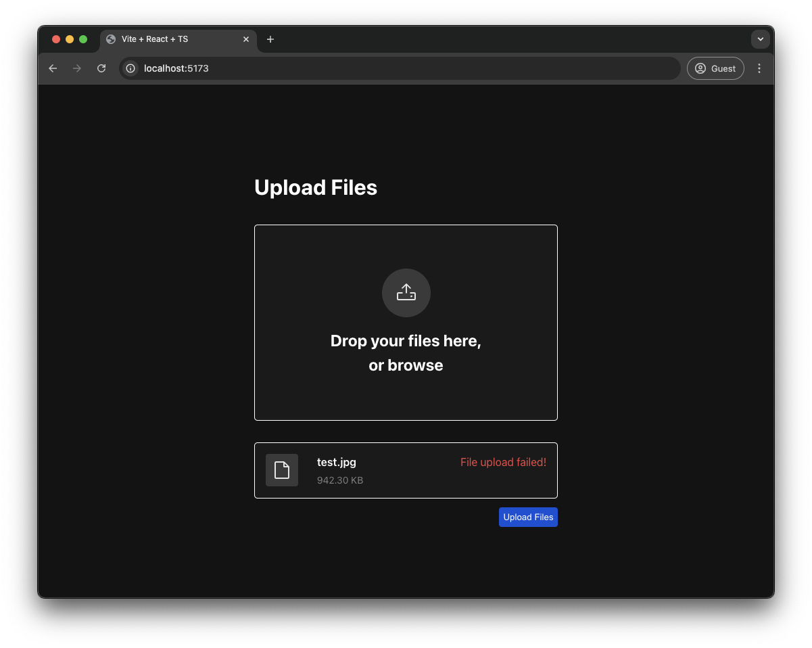View site information icon in the address bar
Image resolution: width=812 pixels, height=648 pixels.
click(130, 68)
